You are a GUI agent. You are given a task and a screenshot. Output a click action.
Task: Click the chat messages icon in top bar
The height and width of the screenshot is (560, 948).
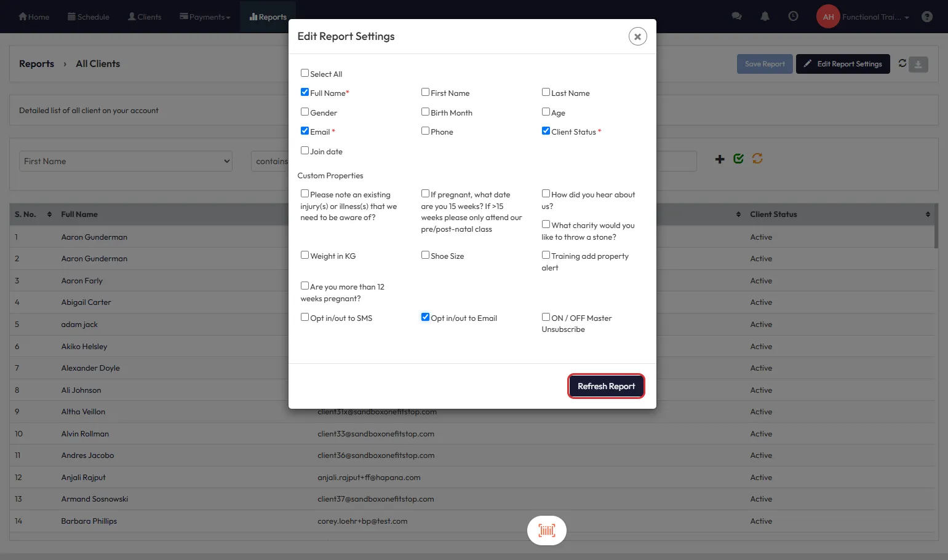736,17
